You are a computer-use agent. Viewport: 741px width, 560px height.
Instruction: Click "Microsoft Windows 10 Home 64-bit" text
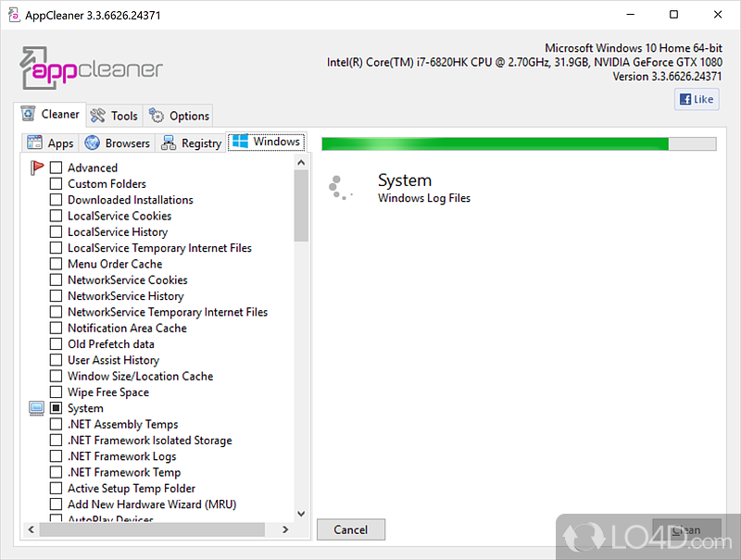(x=634, y=48)
